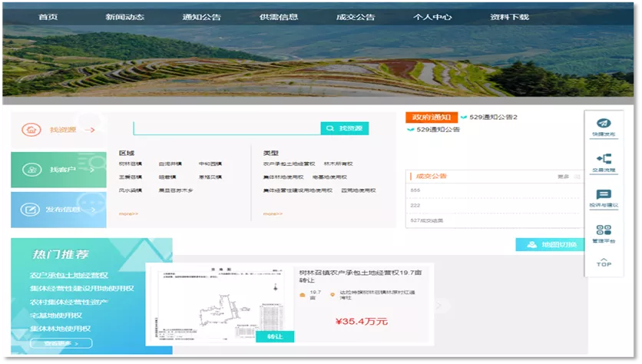Click 更多 in 成交公告 panel
Screen dimensions: 642x364
[x=564, y=177]
